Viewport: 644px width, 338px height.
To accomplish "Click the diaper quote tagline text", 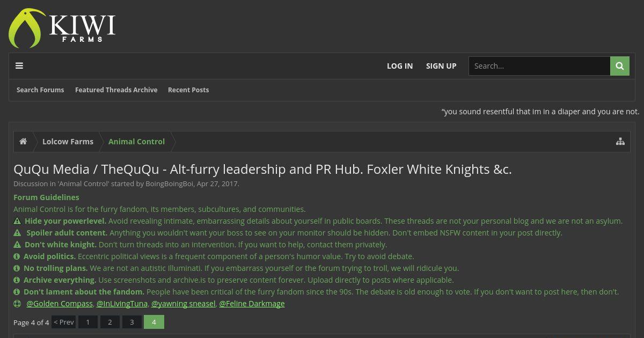I will [540, 112].
